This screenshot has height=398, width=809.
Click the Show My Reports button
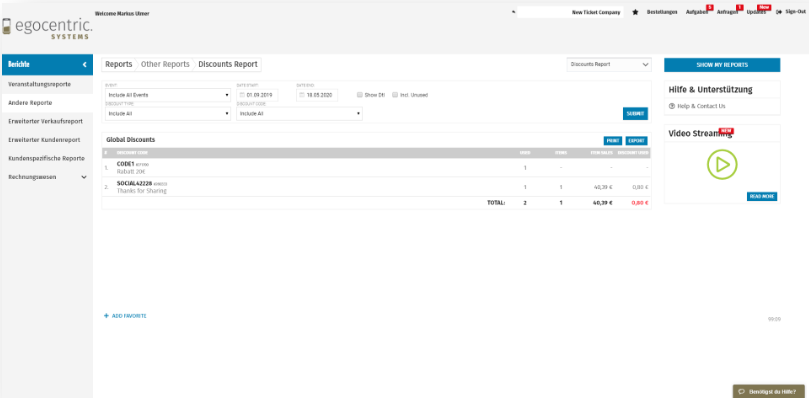click(722, 65)
